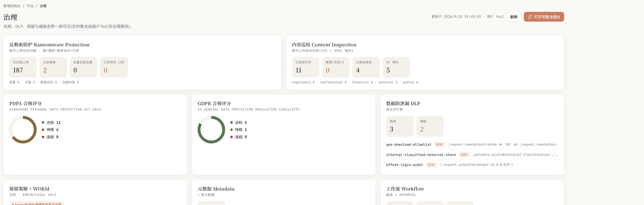Click the 工作流 Workflow heading
The height and width of the screenshot is (205, 644).
(405, 189)
